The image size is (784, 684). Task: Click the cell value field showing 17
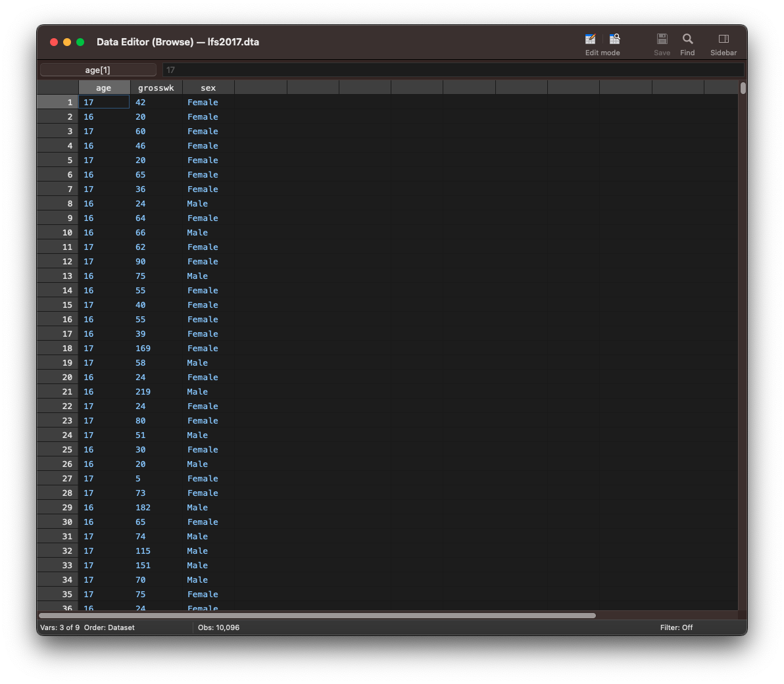point(453,70)
